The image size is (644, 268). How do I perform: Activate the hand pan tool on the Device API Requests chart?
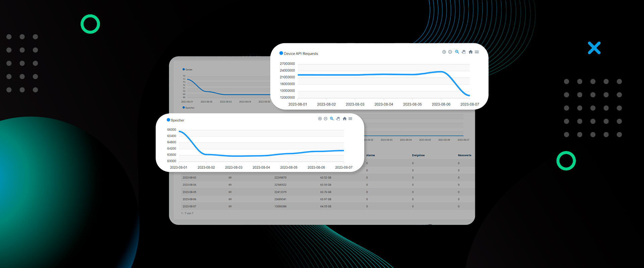tap(464, 52)
